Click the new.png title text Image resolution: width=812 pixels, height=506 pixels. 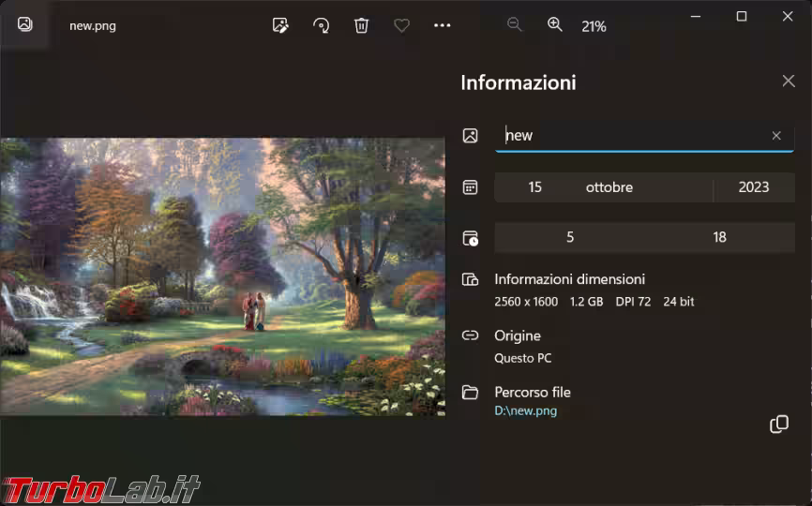[93, 26]
